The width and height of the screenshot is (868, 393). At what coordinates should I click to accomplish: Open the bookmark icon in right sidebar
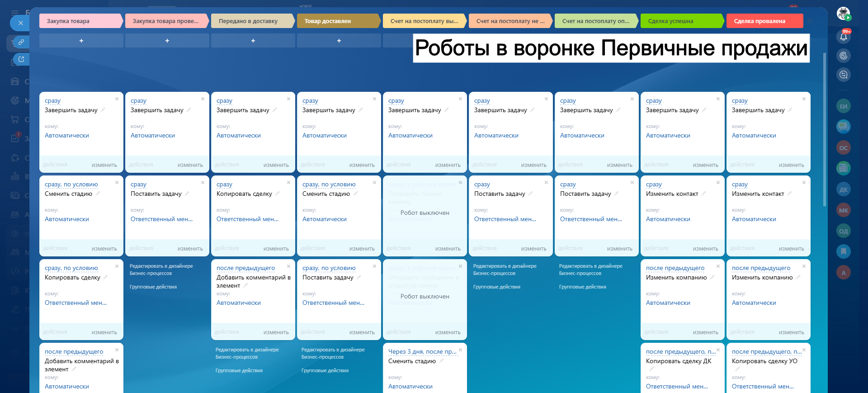(844, 251)
